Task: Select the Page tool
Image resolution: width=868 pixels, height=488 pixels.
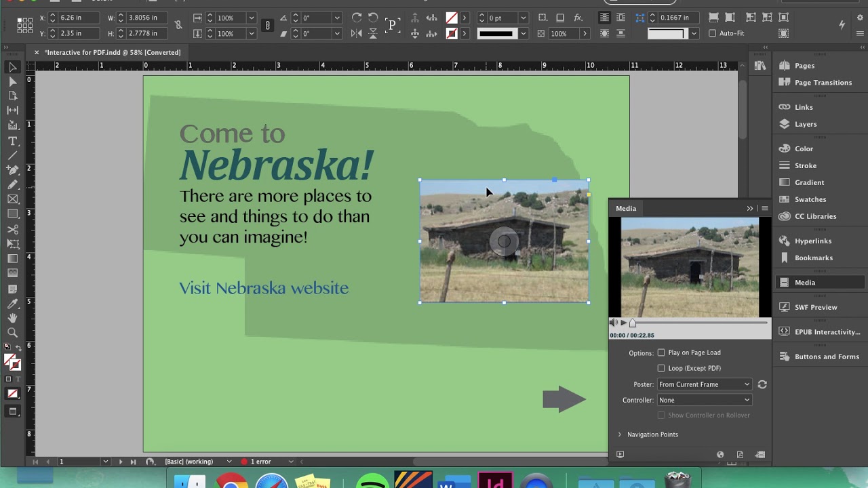Action: pyautogui.click(x=12, y=96)
